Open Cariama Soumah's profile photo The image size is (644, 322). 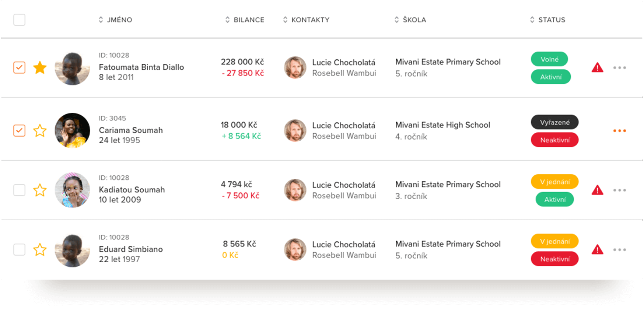click(x=72, y=131)
